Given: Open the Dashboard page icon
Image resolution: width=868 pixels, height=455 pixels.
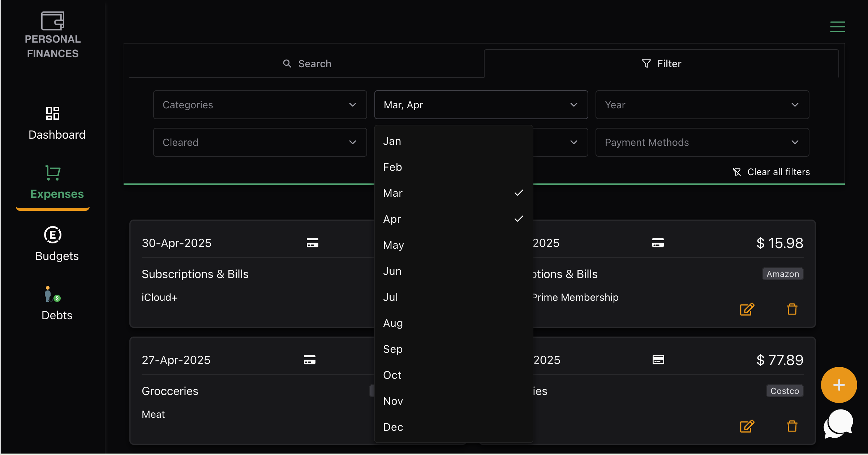Looking at the screenshot, I should pos(53,113).
